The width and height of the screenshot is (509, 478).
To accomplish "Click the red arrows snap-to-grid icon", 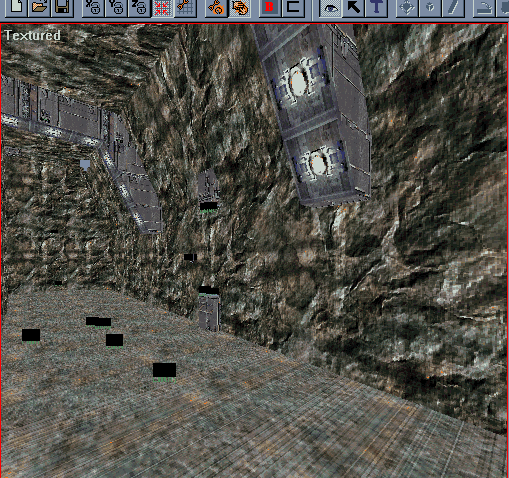I will point(162,7).
